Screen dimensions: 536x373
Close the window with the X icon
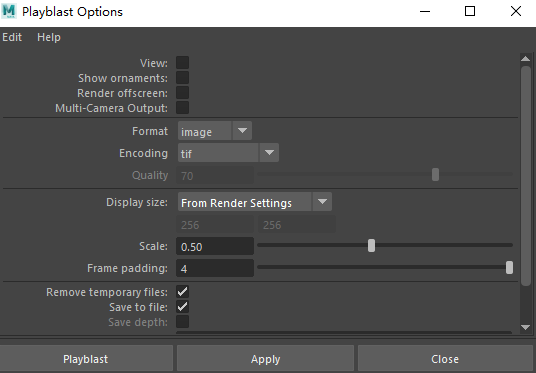pos(516,11)
